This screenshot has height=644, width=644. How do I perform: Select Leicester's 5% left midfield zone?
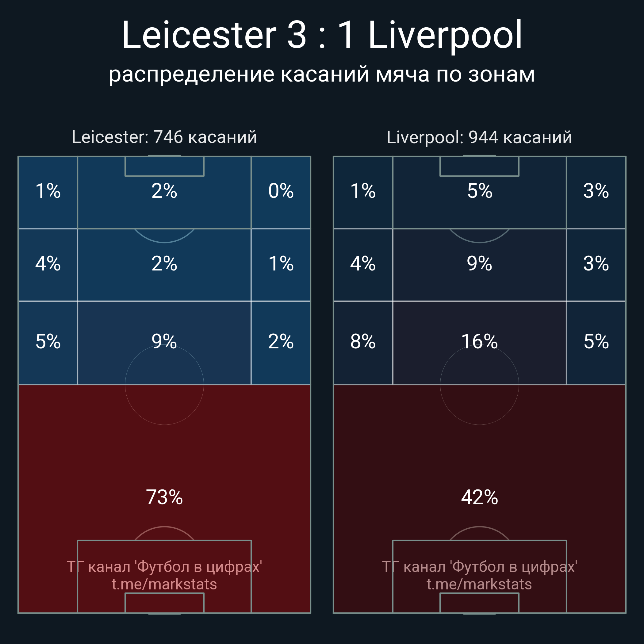click(48, 343)
